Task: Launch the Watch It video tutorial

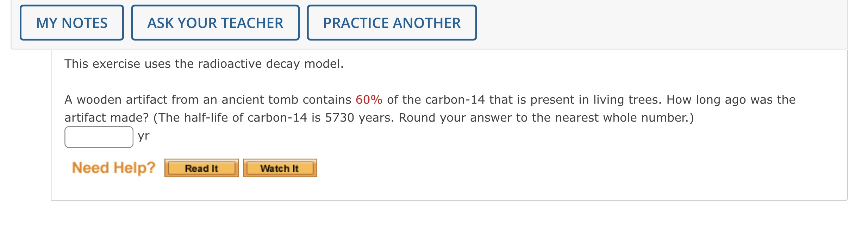Action: tap(280, 168)
